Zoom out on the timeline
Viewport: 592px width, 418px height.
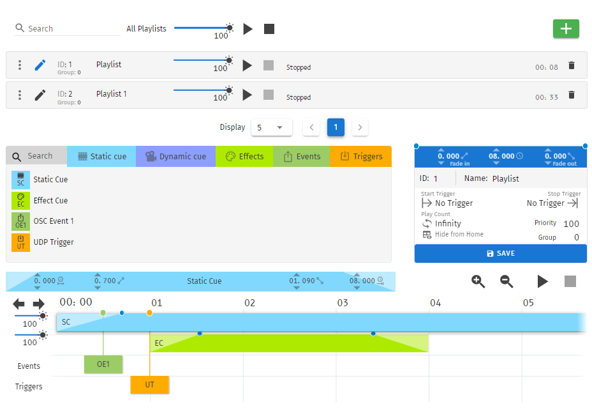point(506,281)
